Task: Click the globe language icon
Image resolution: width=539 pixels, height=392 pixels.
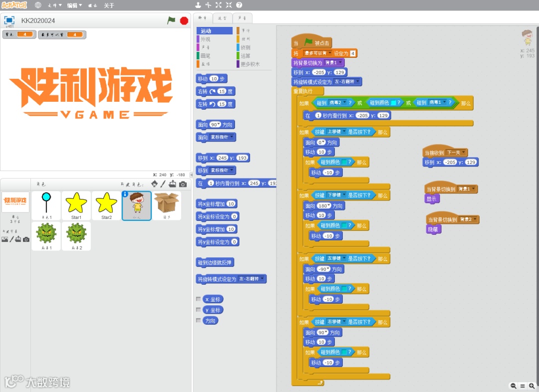Action: (38, 5)
